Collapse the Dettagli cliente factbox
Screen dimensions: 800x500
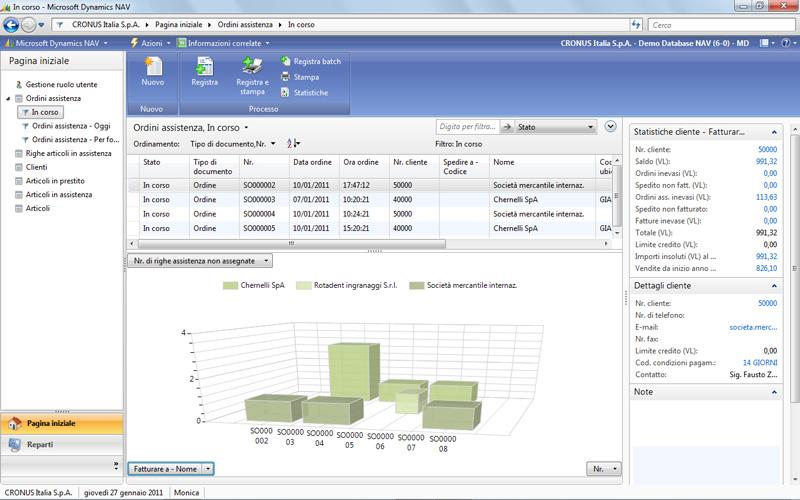pyautogui.click(x=774, y=286)
